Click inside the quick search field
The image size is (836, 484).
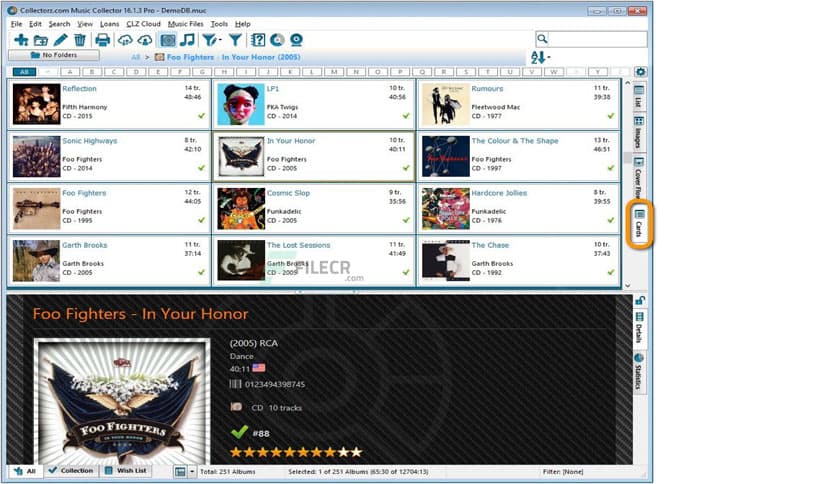(598, 39)
